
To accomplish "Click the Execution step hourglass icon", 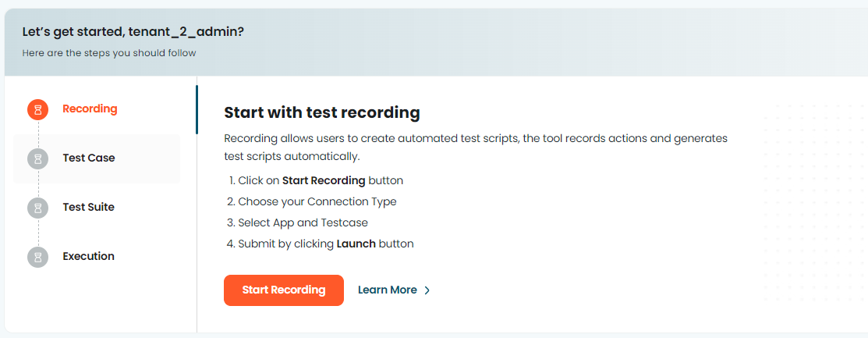I will 37,257.
